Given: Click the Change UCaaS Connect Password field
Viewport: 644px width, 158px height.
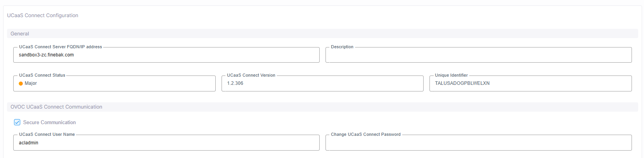Looking at the screenshot, I should [x=479, y=142].
